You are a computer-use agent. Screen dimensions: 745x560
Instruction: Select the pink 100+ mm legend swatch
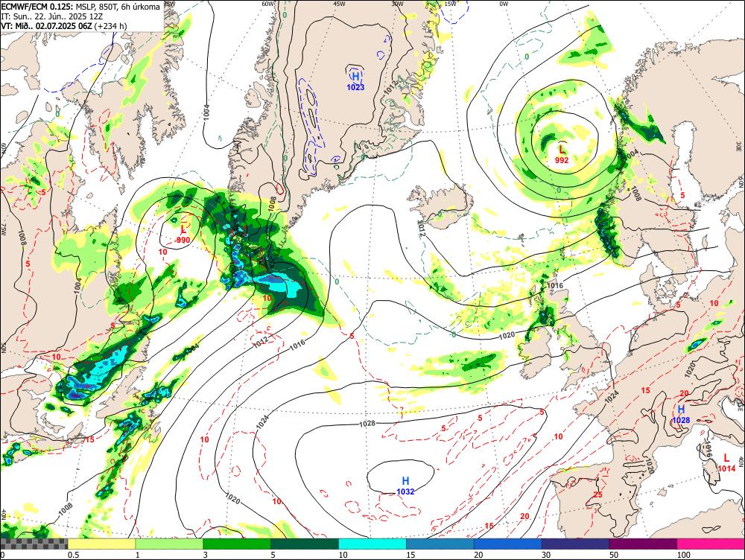pos(711,544)
